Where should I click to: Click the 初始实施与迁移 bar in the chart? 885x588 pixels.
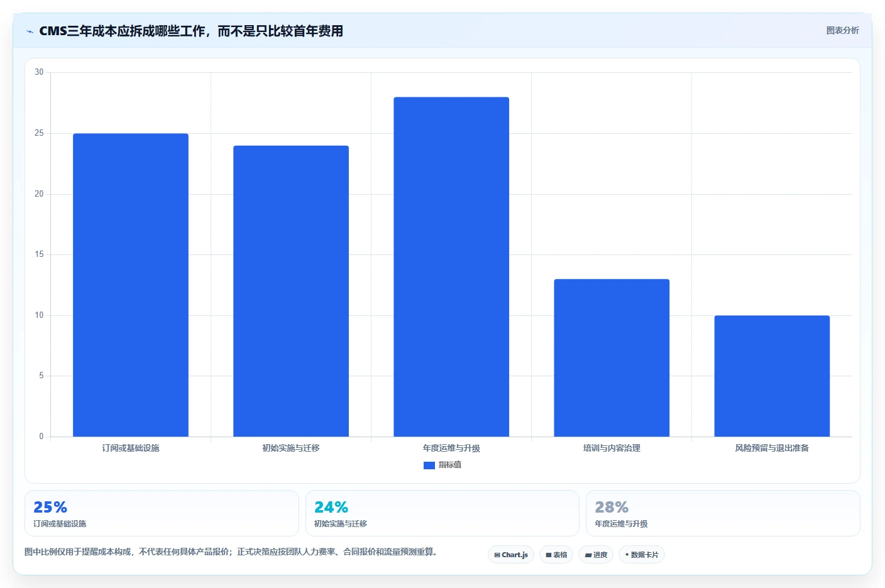point(291,291)
